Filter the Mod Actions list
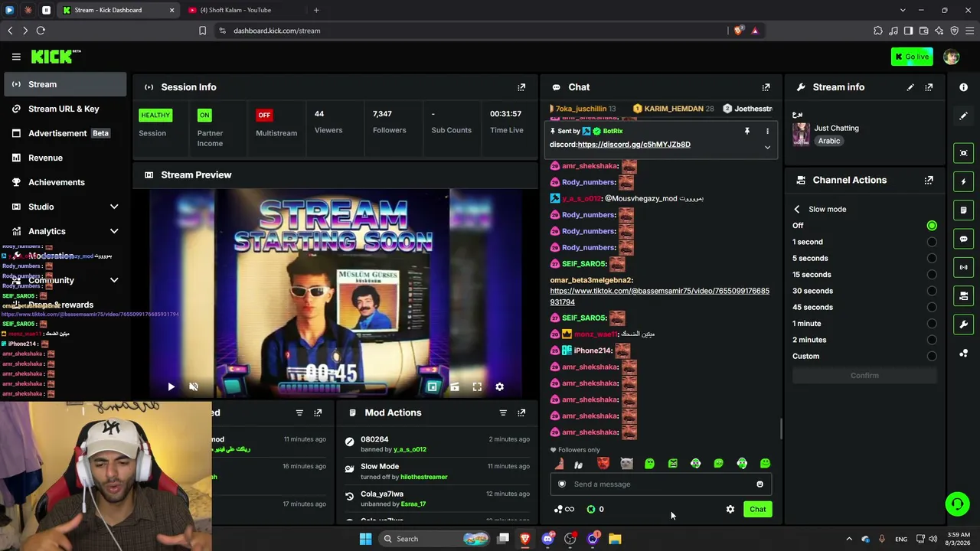This screenshot has width=980, height=551. 503,412
